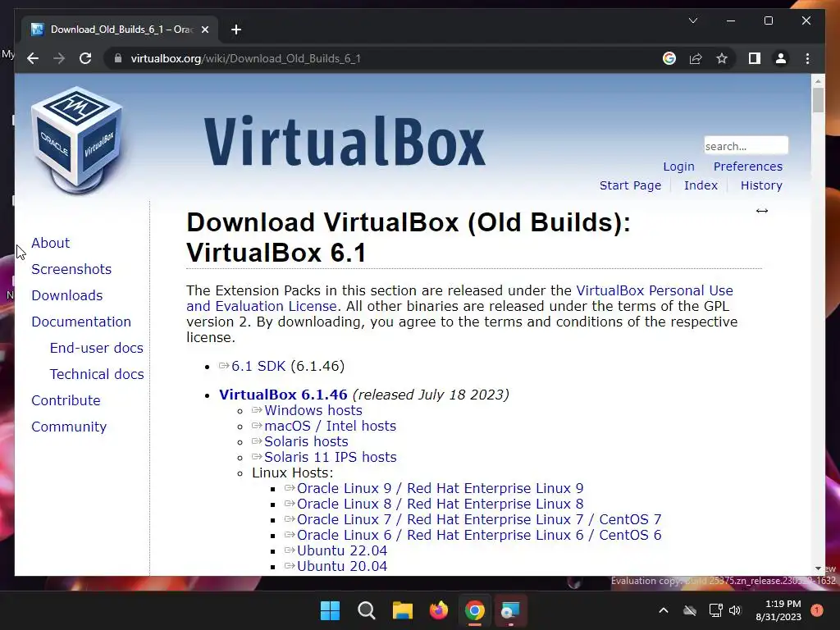Open Google icon in address bar
This screenshot has height=630, width=840.
pos(669,58)
